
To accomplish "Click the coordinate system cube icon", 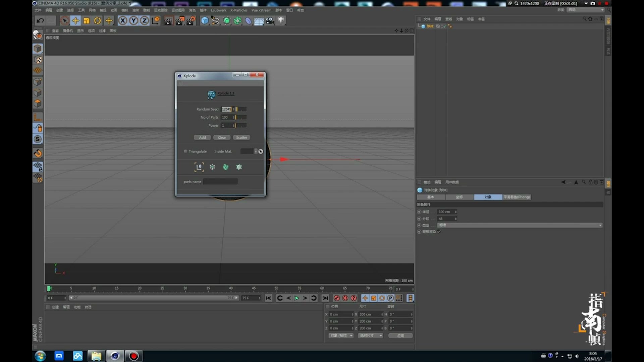I will pos(156,21).
